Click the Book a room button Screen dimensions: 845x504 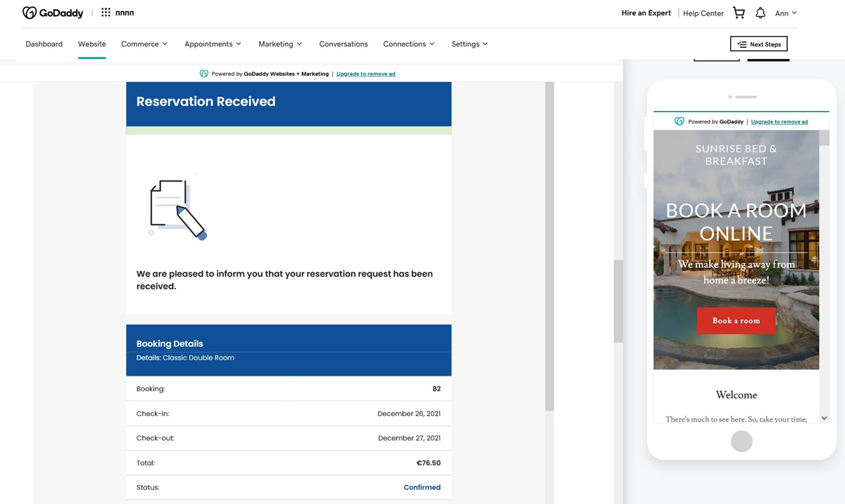(x=736, y=320)
